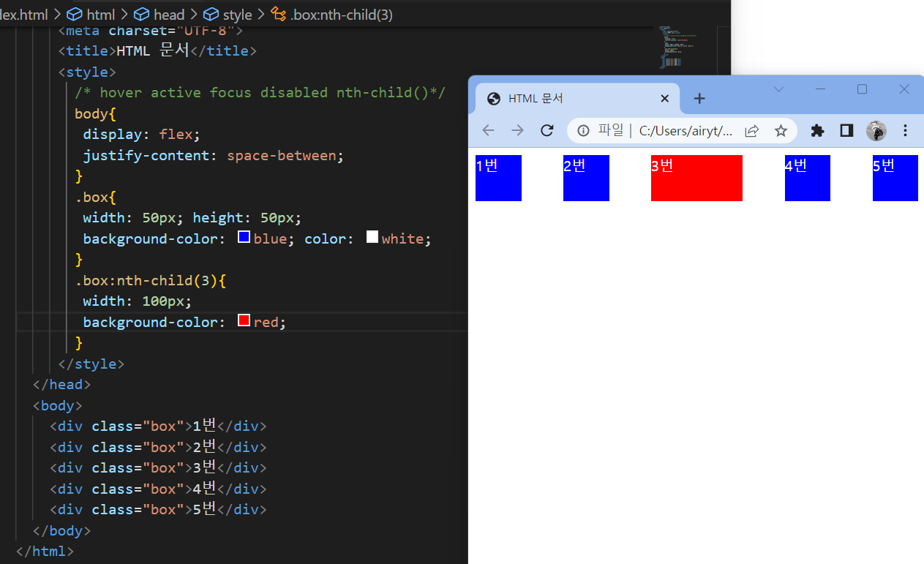Select the HTML 문서 browser tab
This screenshot has height=564, width=924.
578,99
